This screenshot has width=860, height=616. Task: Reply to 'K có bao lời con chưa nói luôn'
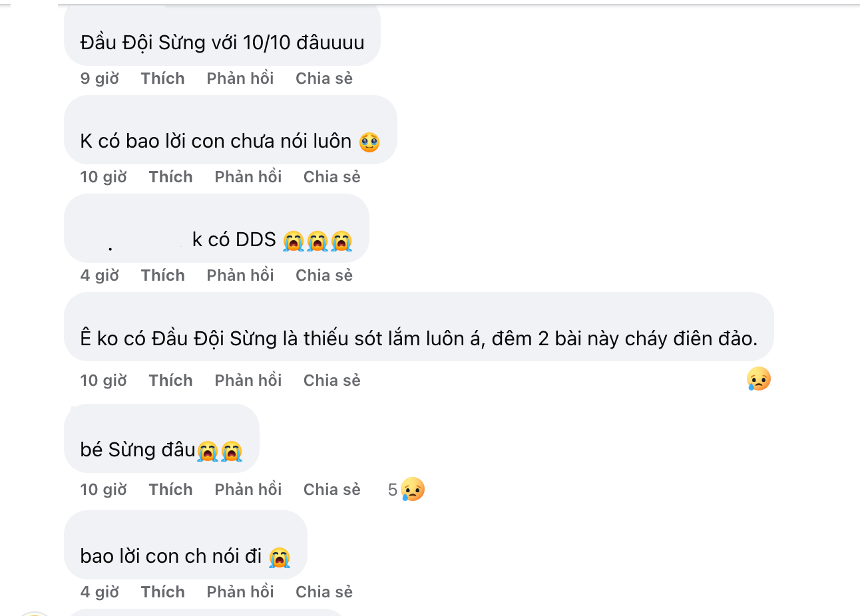point(248,177)
